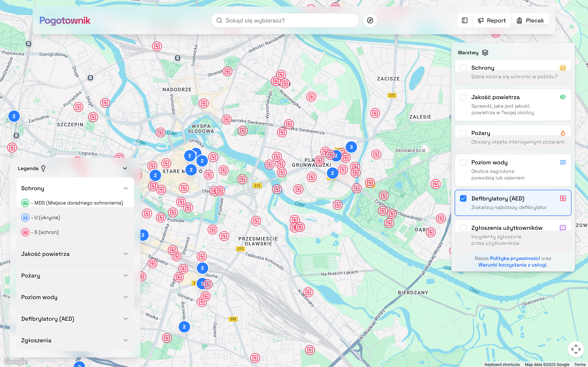
Task: Select the flame icon in the Pożary layer
Action: (563, 133)
